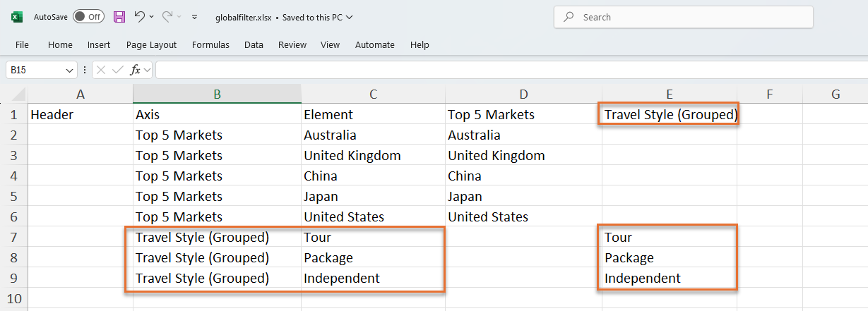Click the Excel app icon in title bar
The width and height of the screenshot is (868, 311).
[16, 17]
